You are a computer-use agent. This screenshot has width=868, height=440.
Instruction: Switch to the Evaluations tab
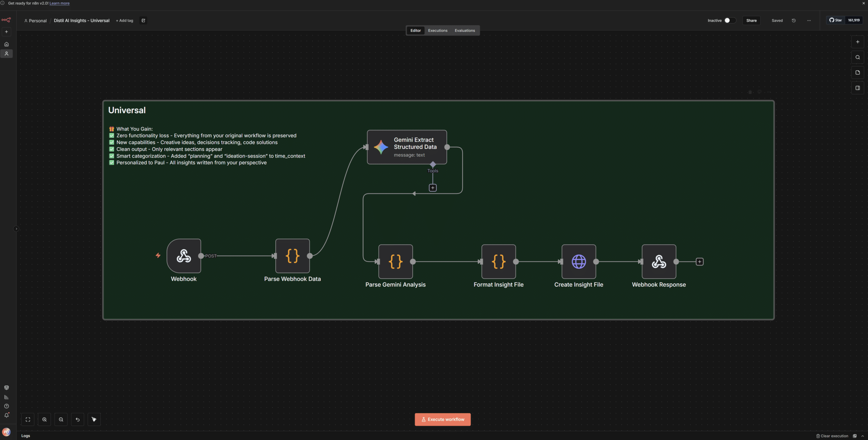pyautogui.click(x=465, y=31)
